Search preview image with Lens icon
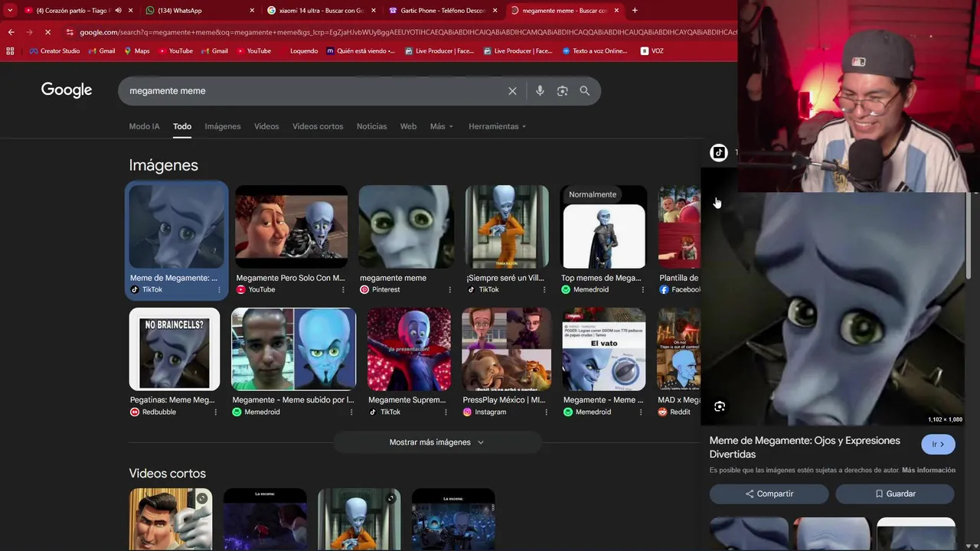This screenshot has width=980, height=551. [720, 406]
